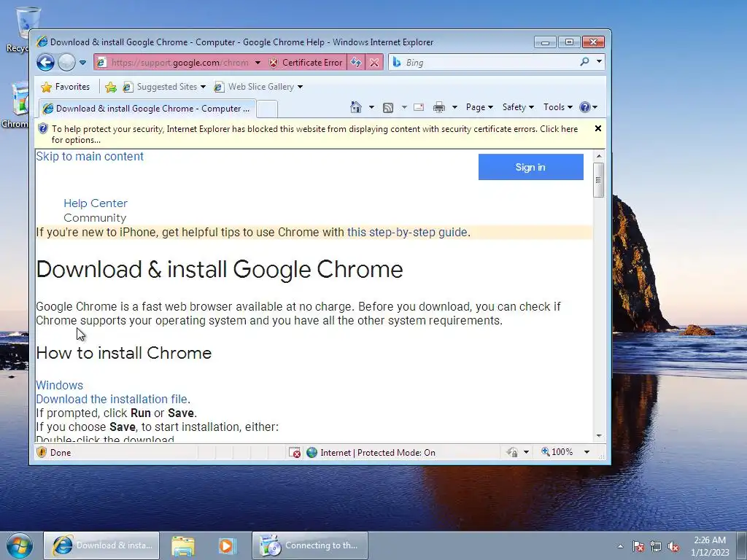Click Action Center flag tray icon
747x560 pixels.
(638, 546)
